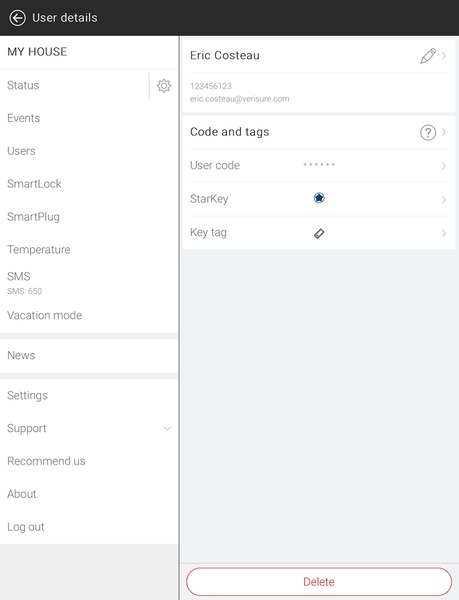The width and height of the screenshot is (459, 600).
Task: Select the User code label
Action: 215,166
